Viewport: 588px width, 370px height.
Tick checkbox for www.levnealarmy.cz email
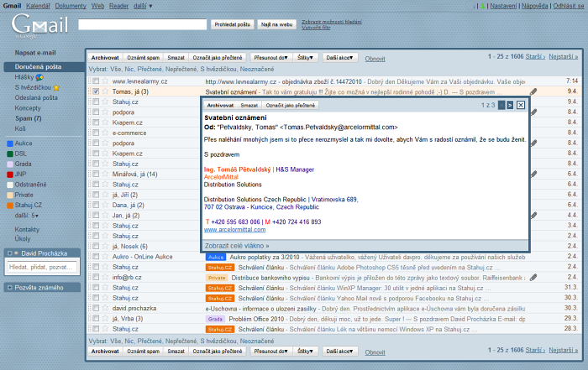96,81
